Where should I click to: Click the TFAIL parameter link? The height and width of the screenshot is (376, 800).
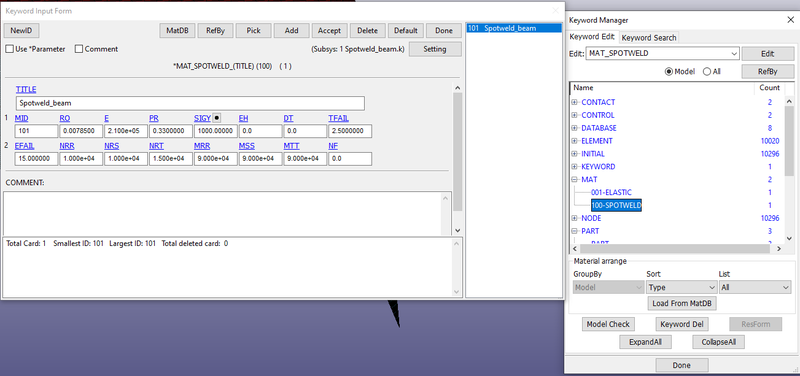pos(339,118)
